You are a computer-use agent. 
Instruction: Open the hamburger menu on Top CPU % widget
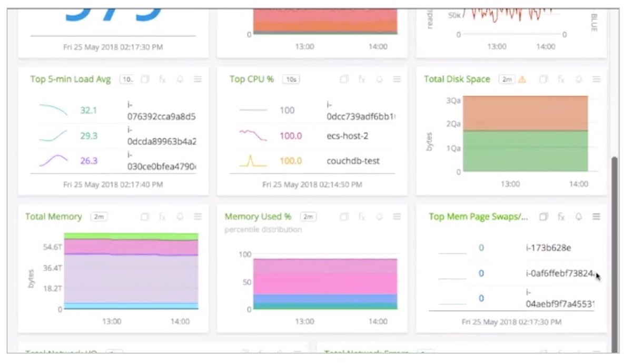(x=397, y=79)
